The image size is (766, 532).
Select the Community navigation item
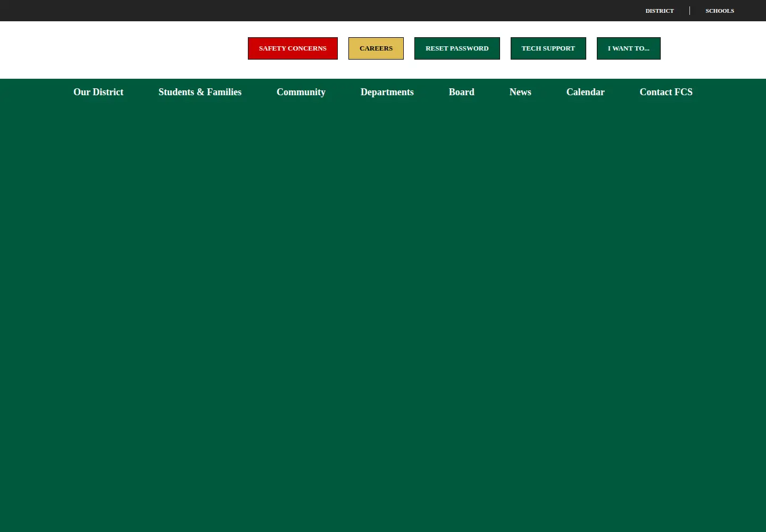[301, 92]
